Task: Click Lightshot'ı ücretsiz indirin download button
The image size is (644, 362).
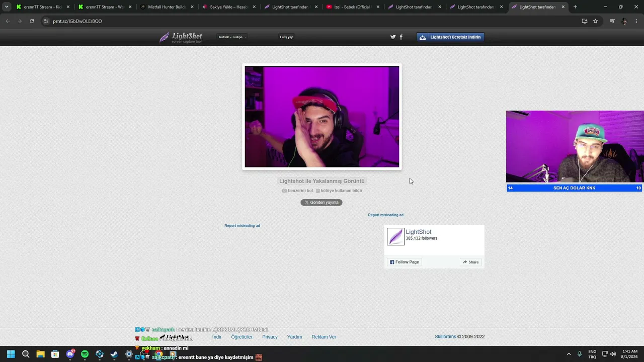Action: (450, 37)
